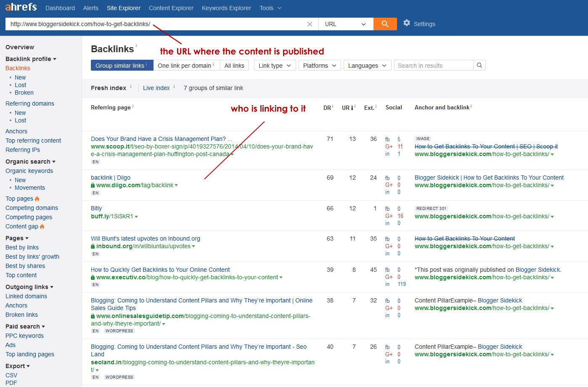This screenshot has height=387, width=588.
Task: Click info icon beside Anchor and backlink
Action: 471,106
